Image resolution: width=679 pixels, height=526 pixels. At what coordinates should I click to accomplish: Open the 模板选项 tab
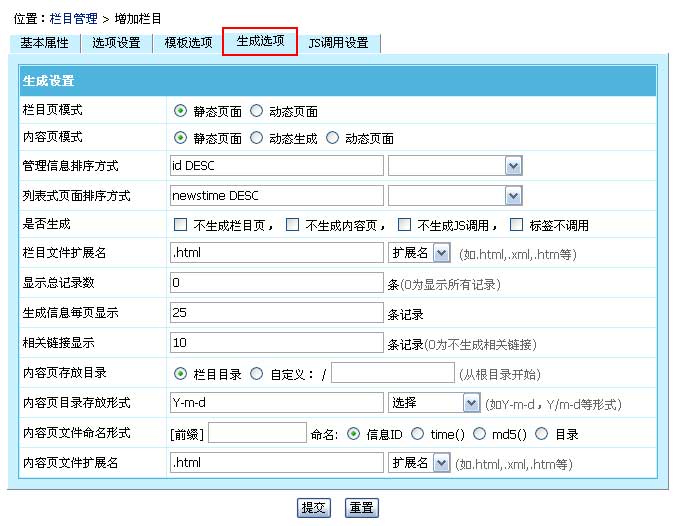[x=188, y=43]
